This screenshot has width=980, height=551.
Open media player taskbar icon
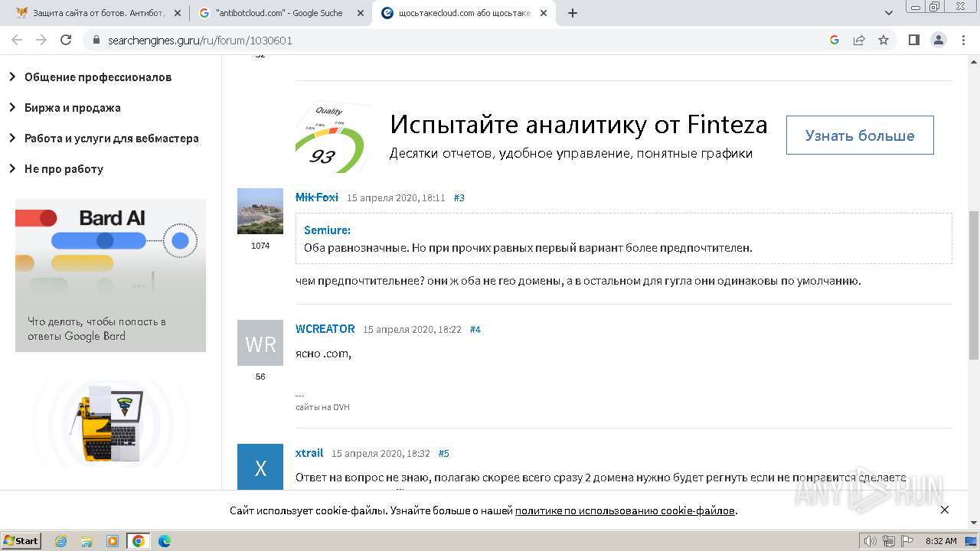113,541
